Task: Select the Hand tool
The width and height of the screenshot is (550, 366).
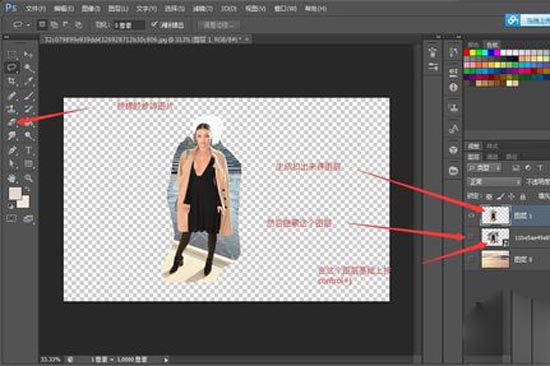Action: tap(12, 178)
